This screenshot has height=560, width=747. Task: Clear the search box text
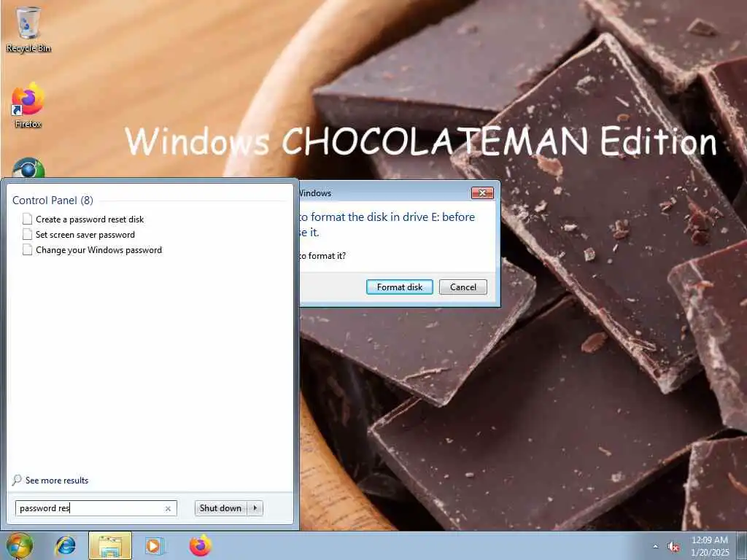168,508
